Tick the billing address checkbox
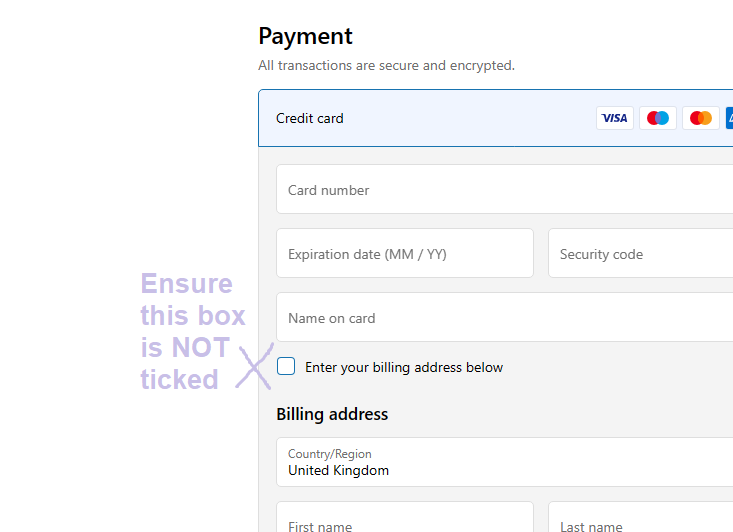 point(286,366)
